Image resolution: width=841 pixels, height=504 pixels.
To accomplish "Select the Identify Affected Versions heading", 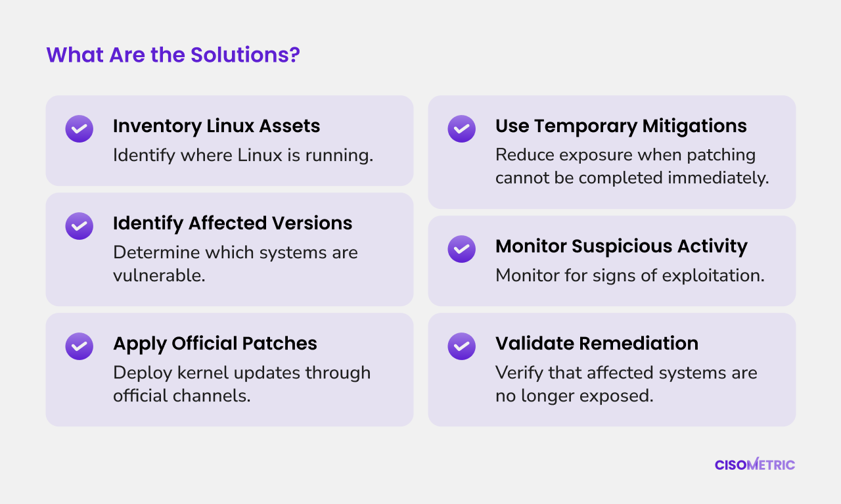I will (233, 223).
